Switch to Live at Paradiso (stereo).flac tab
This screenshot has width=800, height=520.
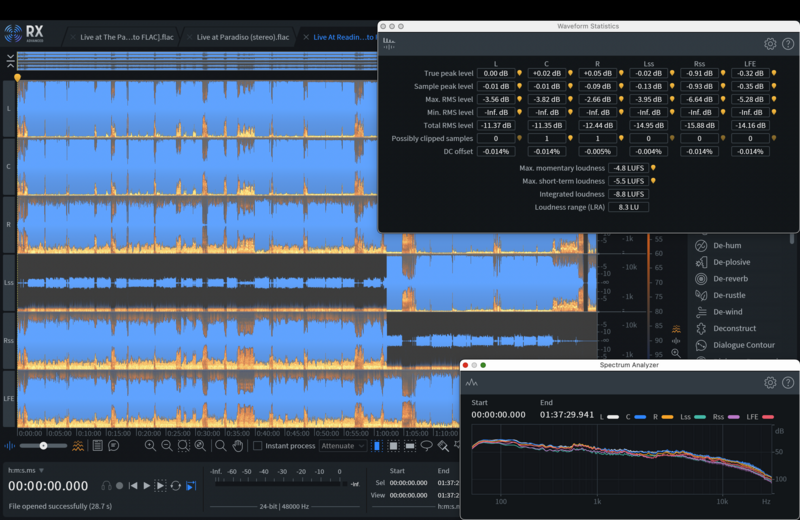242,37
